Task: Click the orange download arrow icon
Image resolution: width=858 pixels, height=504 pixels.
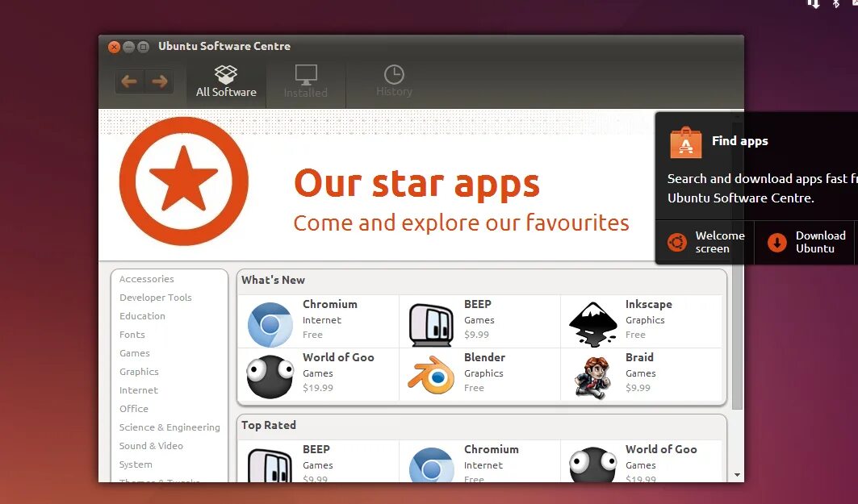Action: point(777,242)
